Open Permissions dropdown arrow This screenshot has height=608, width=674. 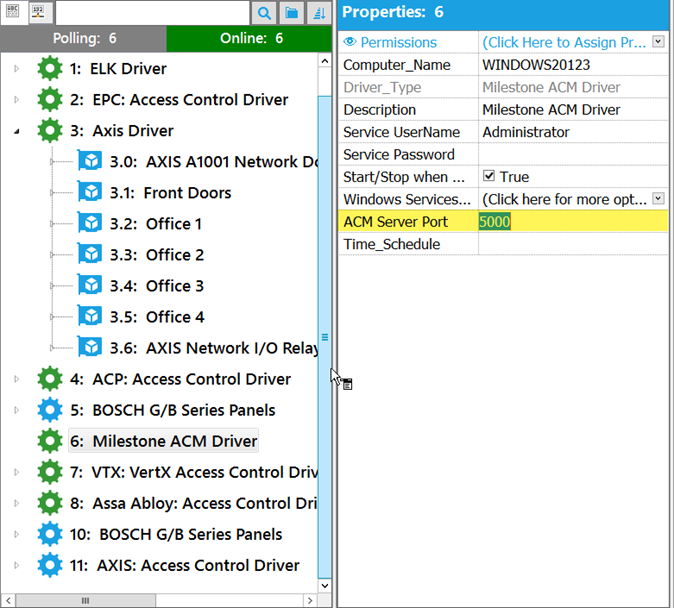(x=658, y=41)
